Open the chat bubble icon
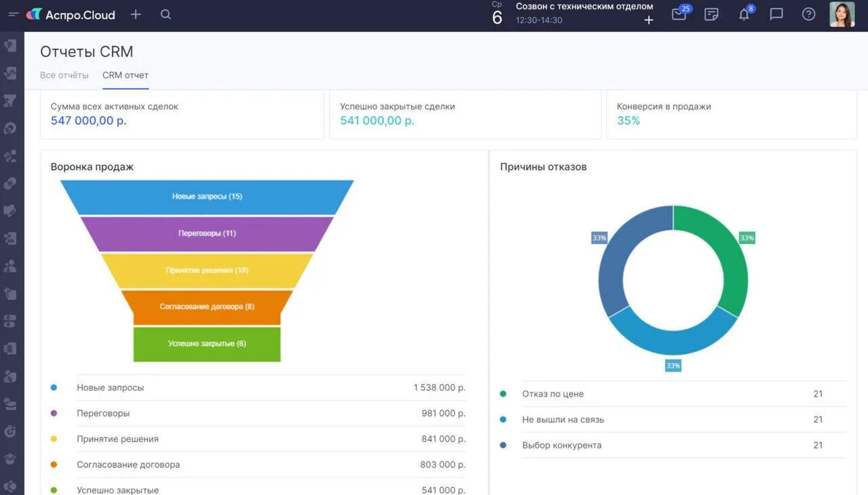This screenshot has height=495, width=868. (x=776, y=14)
